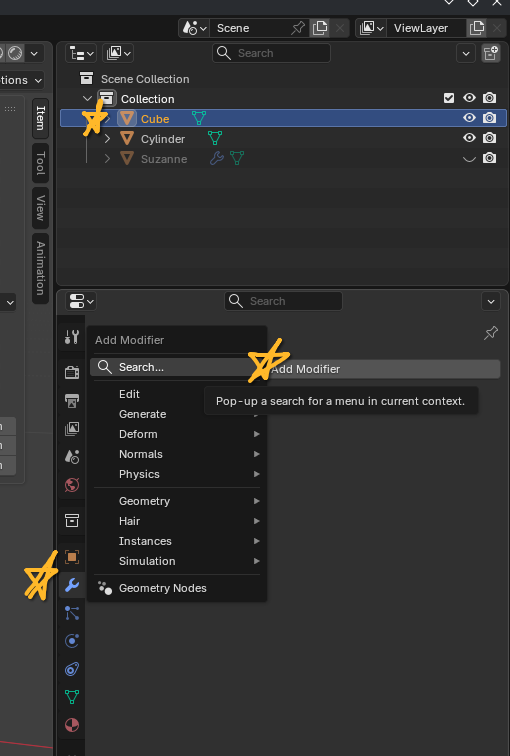The height and width of the screenshot is (756, 510).
Task: Click Search in Add Modifier menu
Action: click(x=177, y=367)
